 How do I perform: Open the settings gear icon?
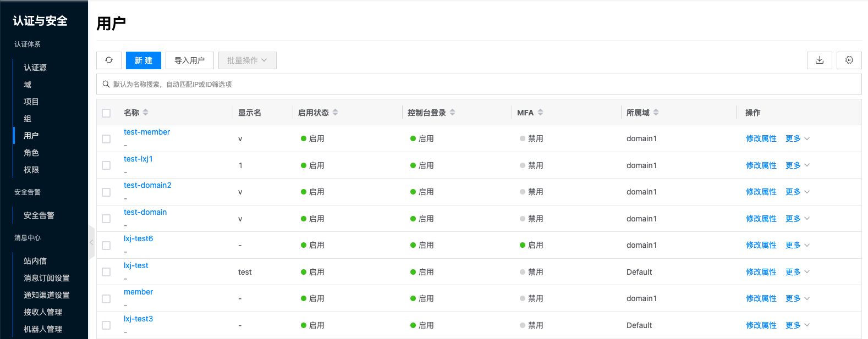(x=849, y=60)
